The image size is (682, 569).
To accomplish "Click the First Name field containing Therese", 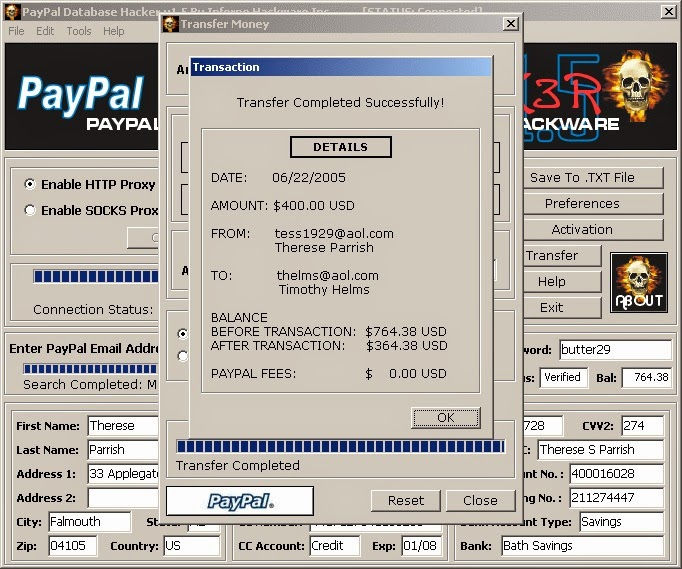I will point(124,425).
